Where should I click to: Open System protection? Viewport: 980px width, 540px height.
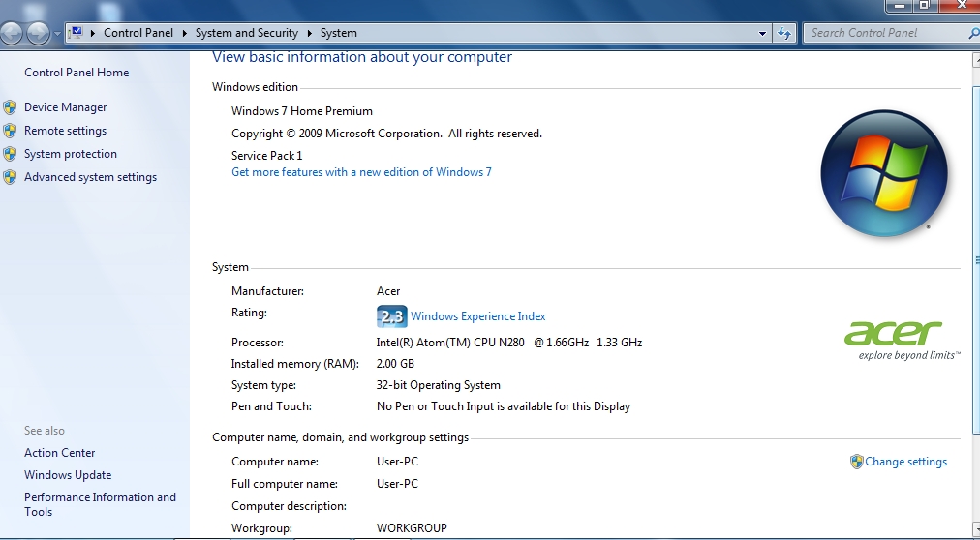pyautogui.click(x=70, y=154)
